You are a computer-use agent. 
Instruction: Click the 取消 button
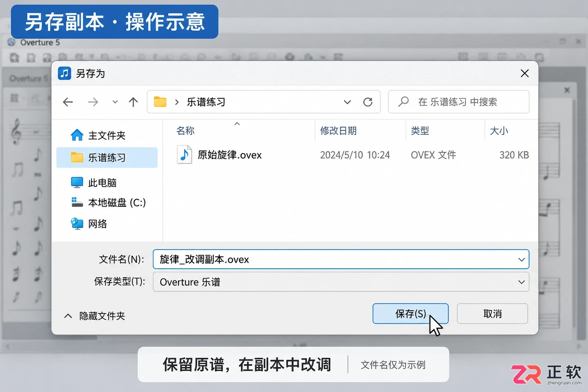(492, 314)
